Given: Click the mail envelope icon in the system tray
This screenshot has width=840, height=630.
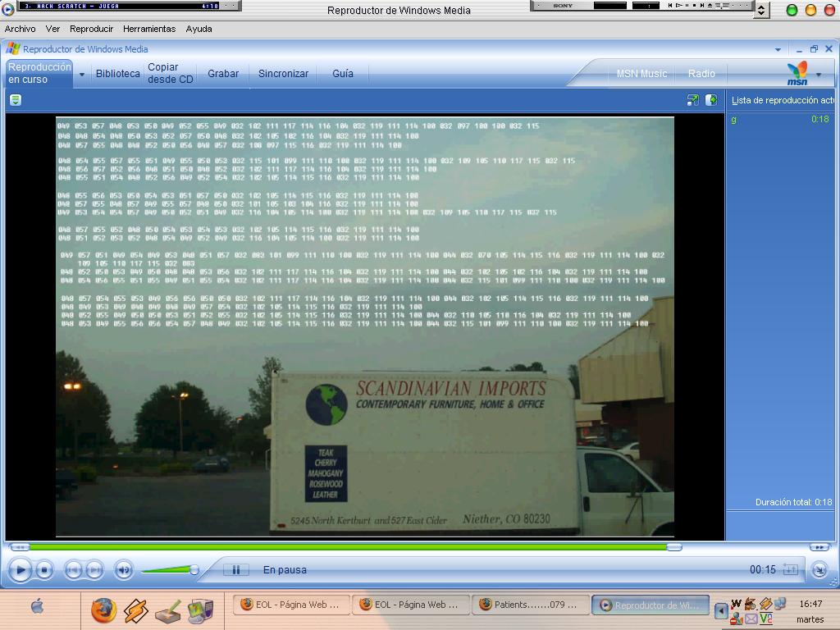Looking at the screenshot, I should (x=751, y=619).
